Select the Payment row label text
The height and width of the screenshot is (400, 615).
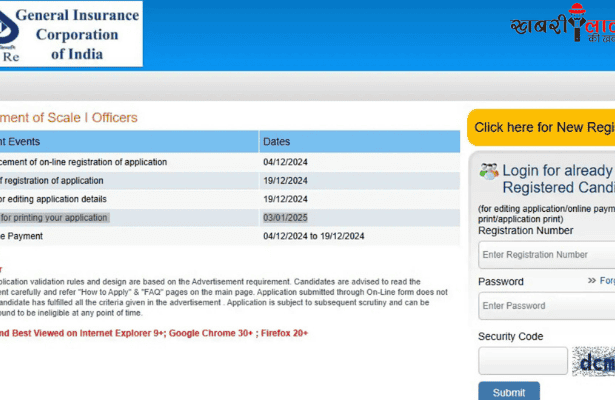point(21,236)
